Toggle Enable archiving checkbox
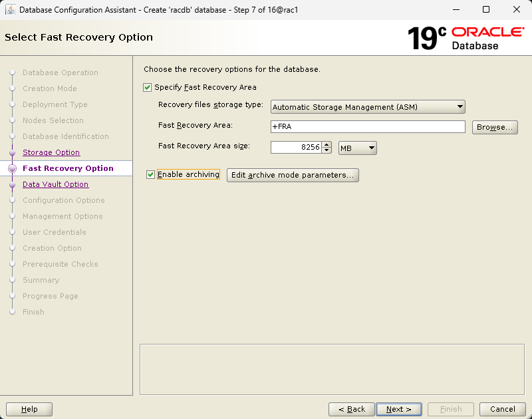Image resolution: width=532 pixels, height=419 pixels. (150, 175)
